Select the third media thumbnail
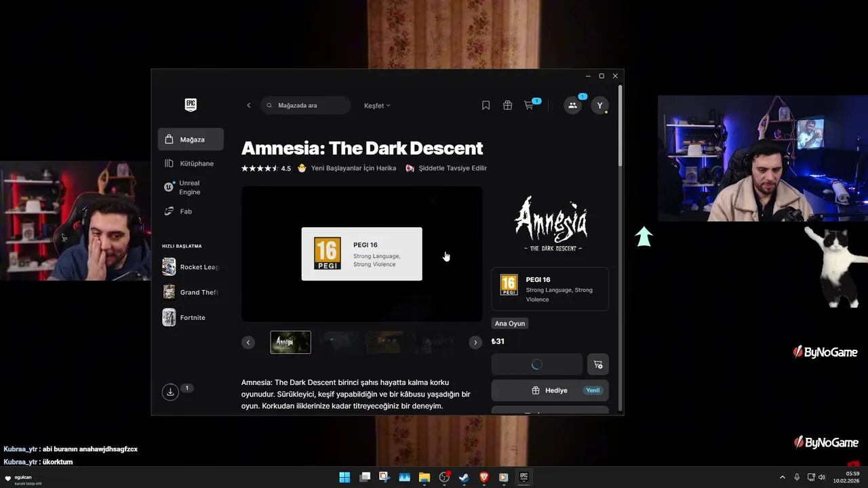 (385, 342)
